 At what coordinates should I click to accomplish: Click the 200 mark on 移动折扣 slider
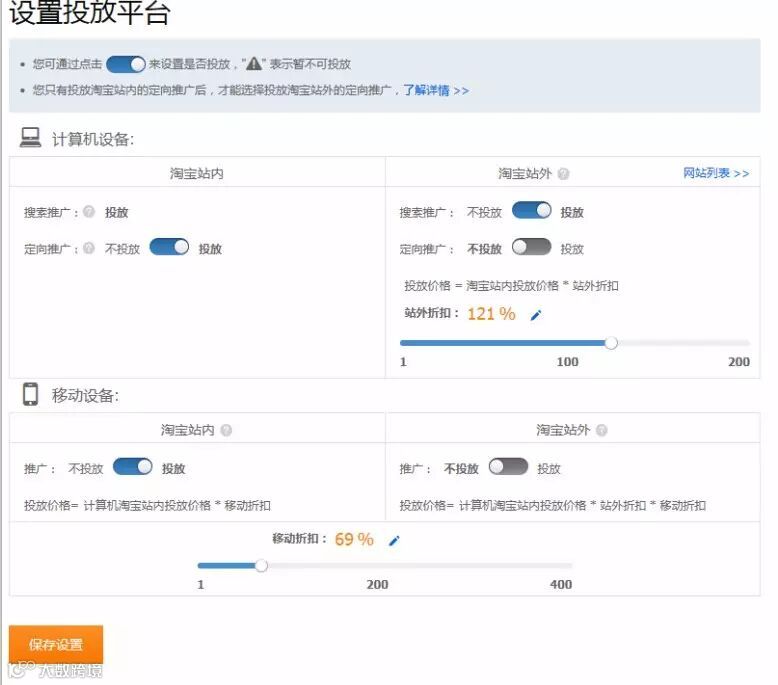coord(377,584)
